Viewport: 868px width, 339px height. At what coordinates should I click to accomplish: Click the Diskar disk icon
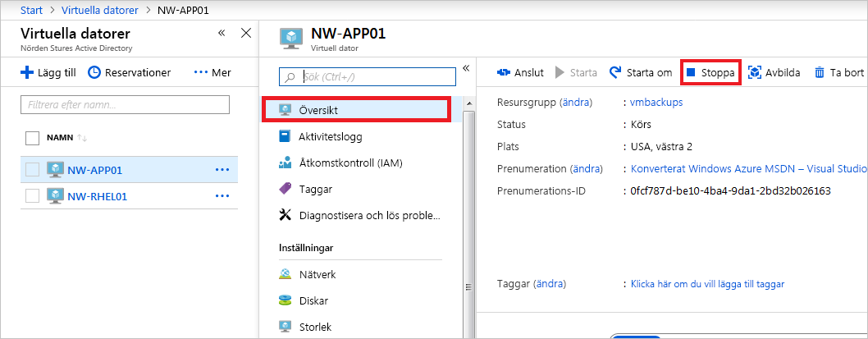tap(285, 300)
